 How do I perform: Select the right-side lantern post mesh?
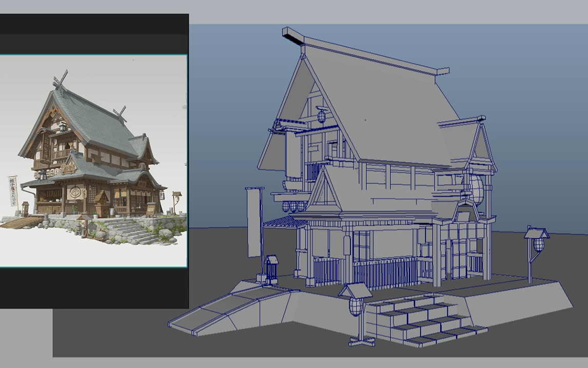click(x=536, y=254)
